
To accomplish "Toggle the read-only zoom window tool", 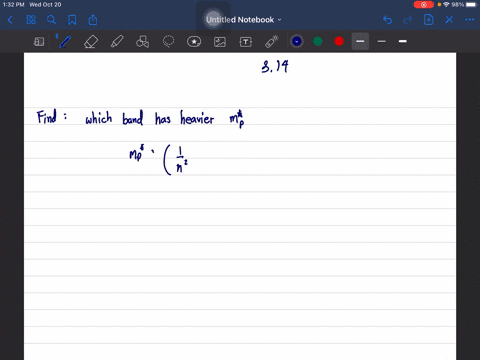I will (x=39, y=42).
